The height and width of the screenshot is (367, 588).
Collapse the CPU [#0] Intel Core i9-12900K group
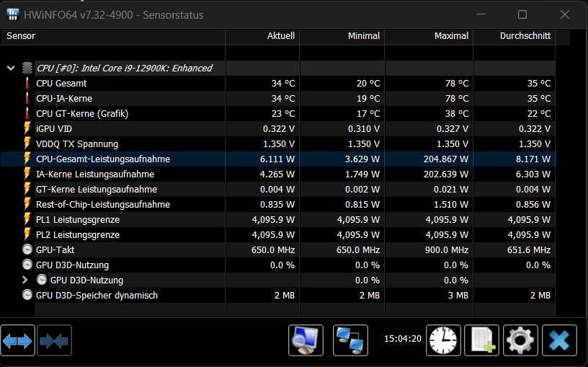point(11,68)
